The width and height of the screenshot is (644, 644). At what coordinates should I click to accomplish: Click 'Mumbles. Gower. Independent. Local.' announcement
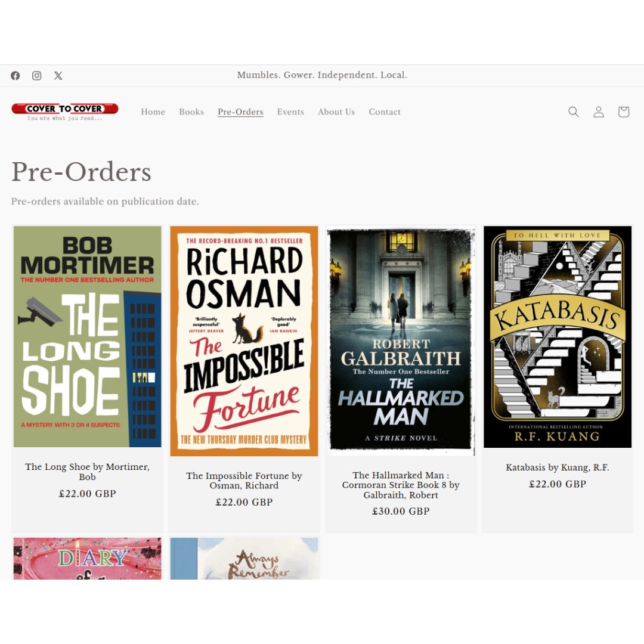322,75
